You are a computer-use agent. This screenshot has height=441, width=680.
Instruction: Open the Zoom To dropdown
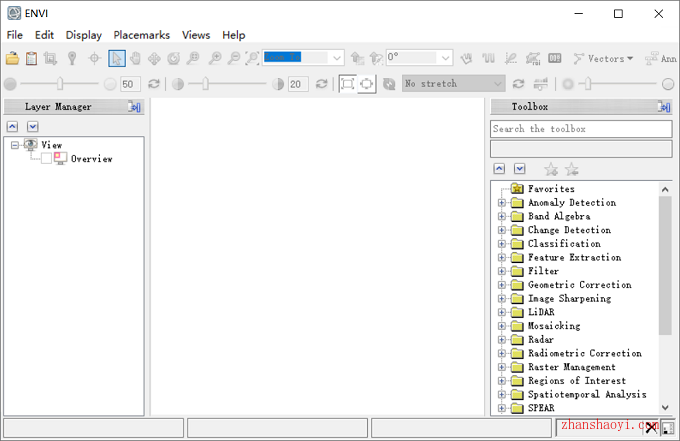coord(337,58)
